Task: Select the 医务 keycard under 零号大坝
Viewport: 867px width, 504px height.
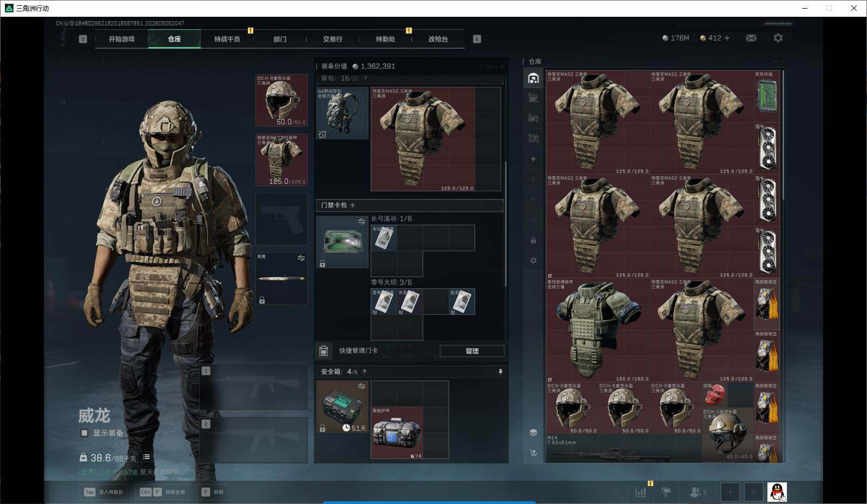Action: pyautogui.click(x=462, y=301)
